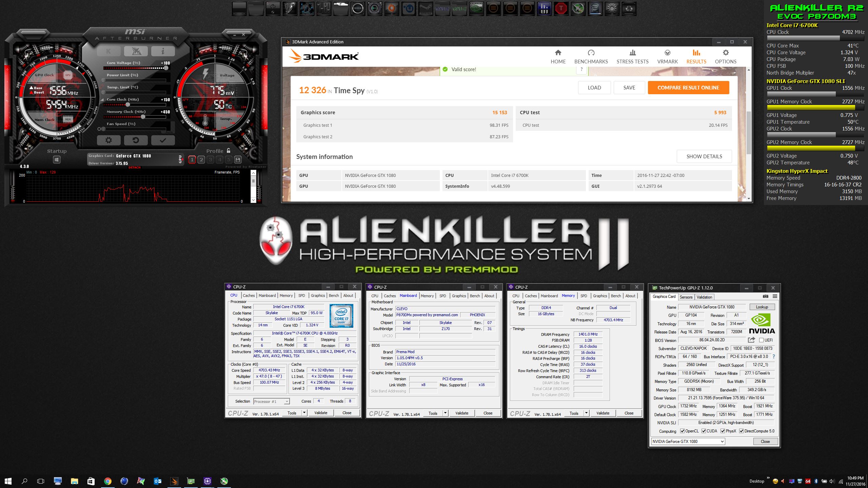Click valid score question mark help

click(581, 69)
